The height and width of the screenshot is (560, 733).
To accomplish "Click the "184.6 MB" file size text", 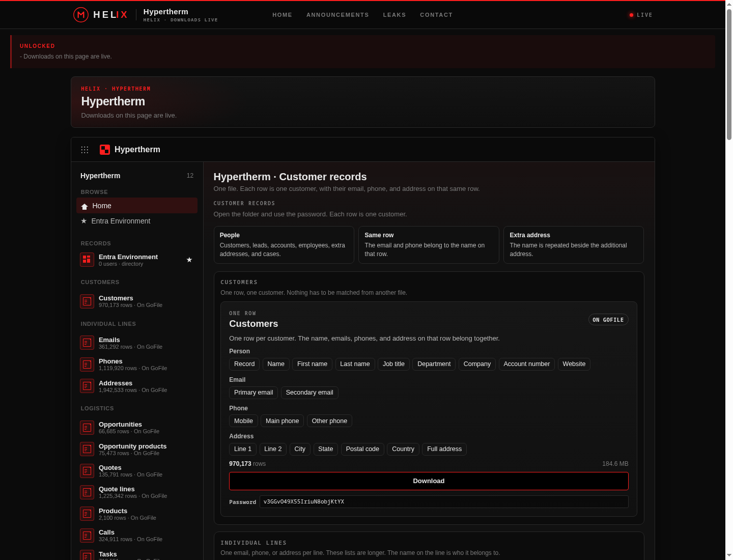I will pos(615,464).
